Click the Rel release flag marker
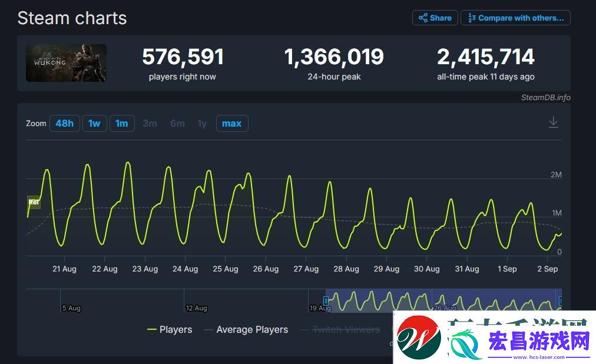596x364 pixels. pyautogui.click(x=34, y=202)
